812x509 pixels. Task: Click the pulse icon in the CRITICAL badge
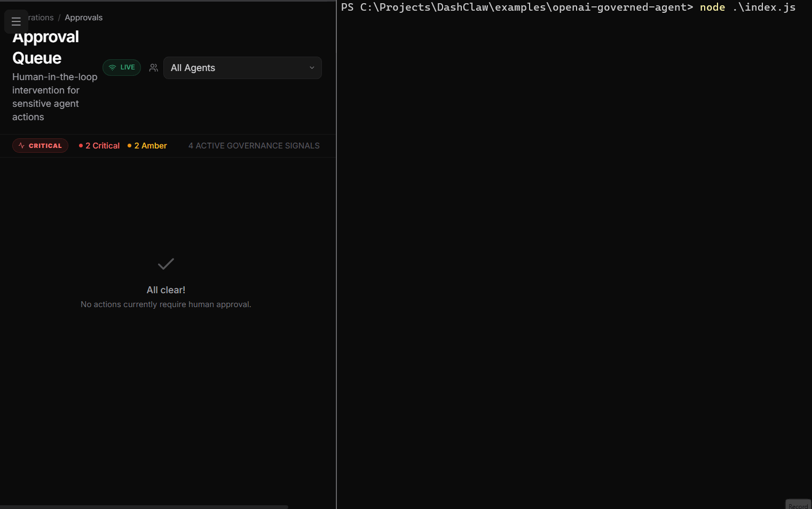(x=20, y=145)
